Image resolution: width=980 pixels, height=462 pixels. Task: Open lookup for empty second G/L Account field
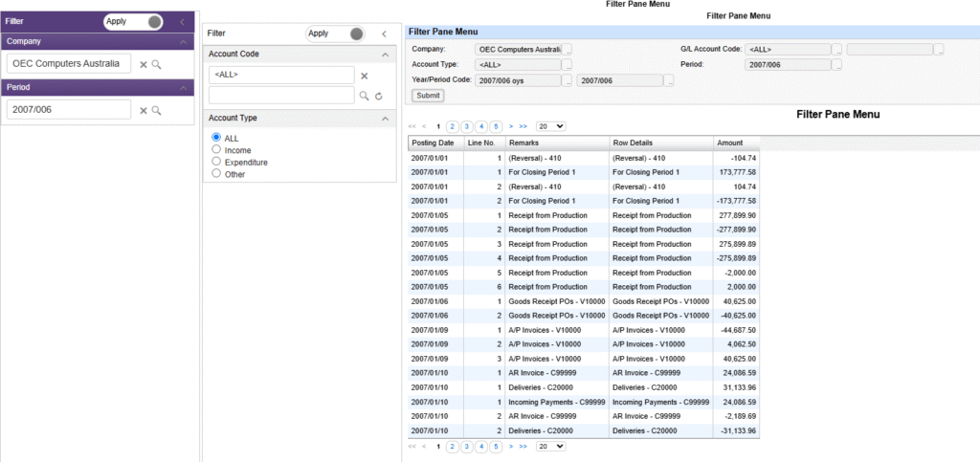click(939, 50)
